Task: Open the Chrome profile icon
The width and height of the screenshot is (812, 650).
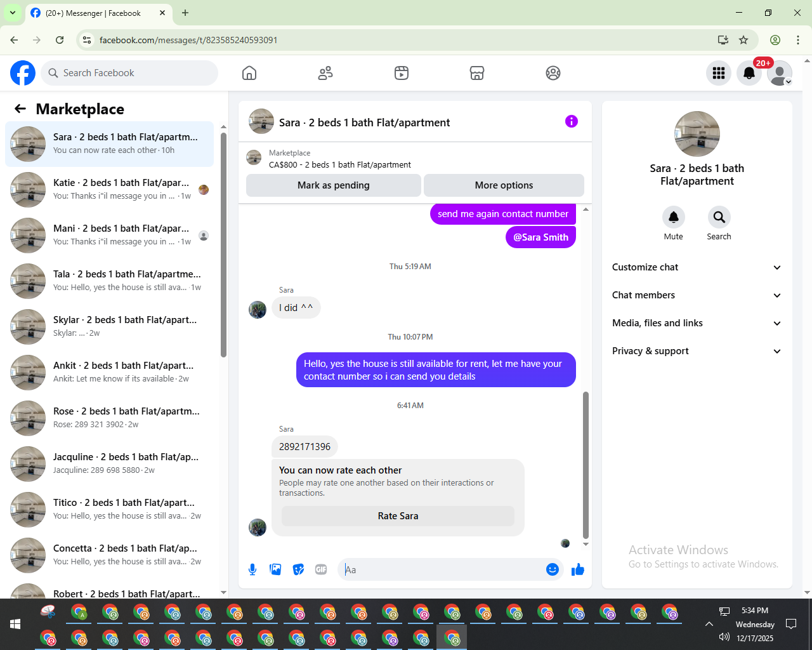Action: 775,40
